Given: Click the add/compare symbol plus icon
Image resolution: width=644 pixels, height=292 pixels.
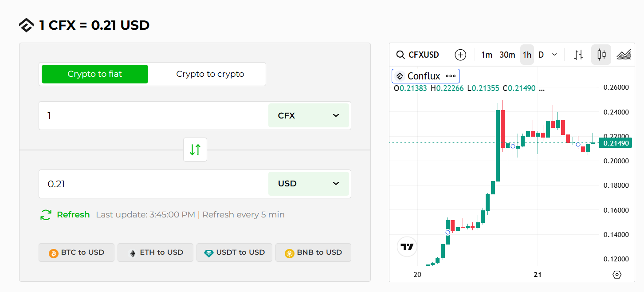Looking at the screenshot, I should click(x=460, y=54).
